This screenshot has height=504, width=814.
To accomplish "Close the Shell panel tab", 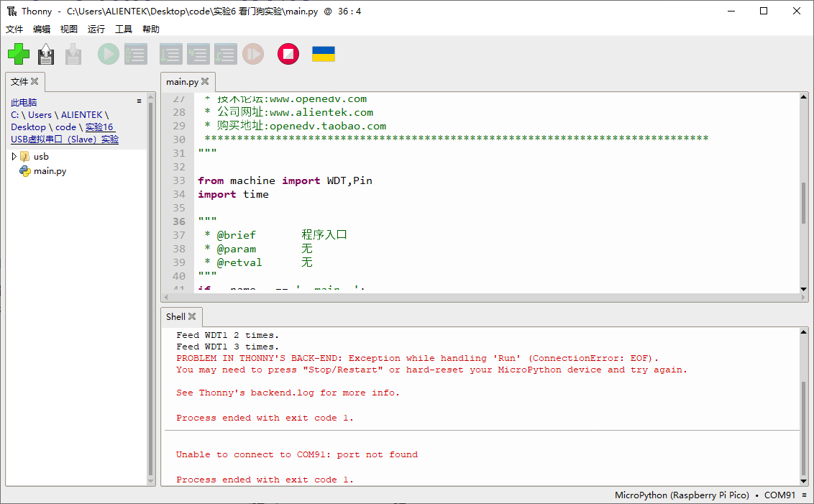I will (192, 316).
